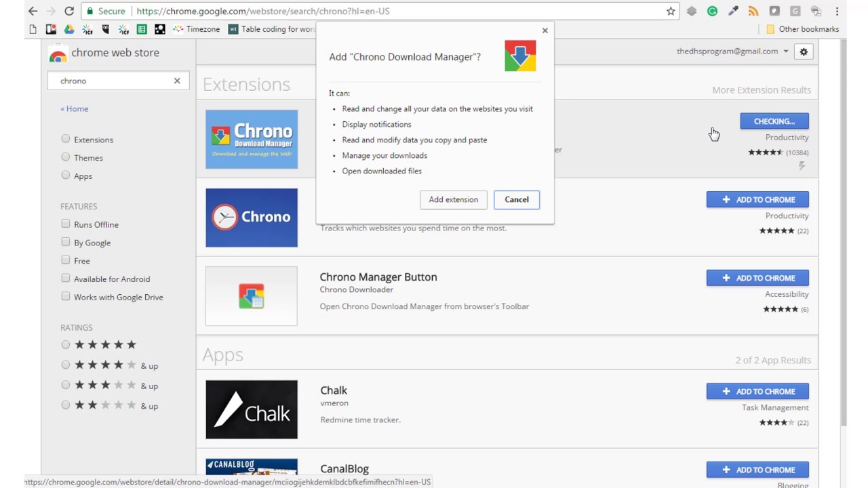This screenshot has width=868, height=488.
Task: Check Available for Android
Action: (x=66, y=278)
